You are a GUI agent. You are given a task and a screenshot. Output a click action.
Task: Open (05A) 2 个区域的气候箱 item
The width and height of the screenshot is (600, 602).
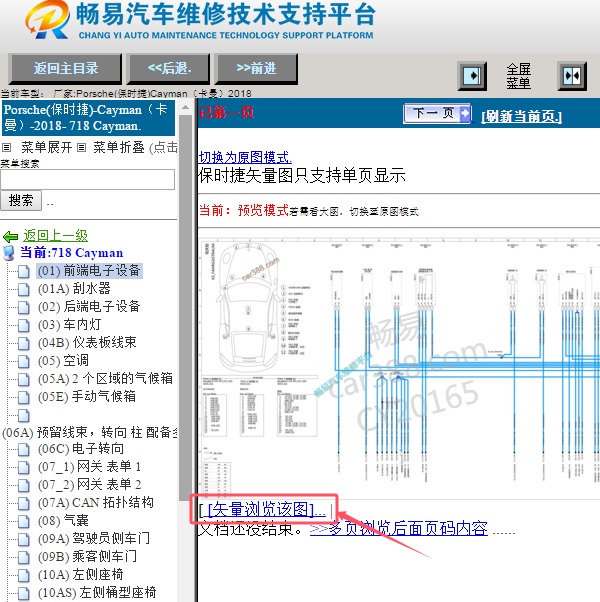[105, 379]
